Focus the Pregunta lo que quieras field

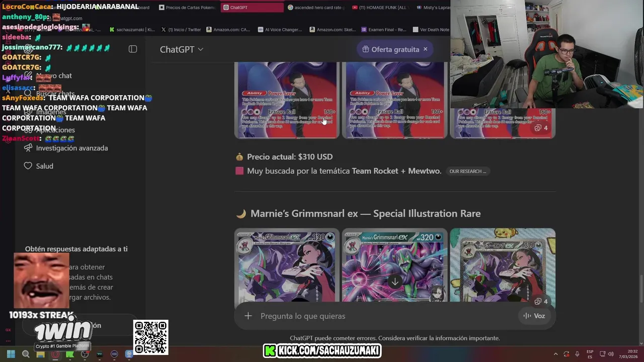(385, 316)
